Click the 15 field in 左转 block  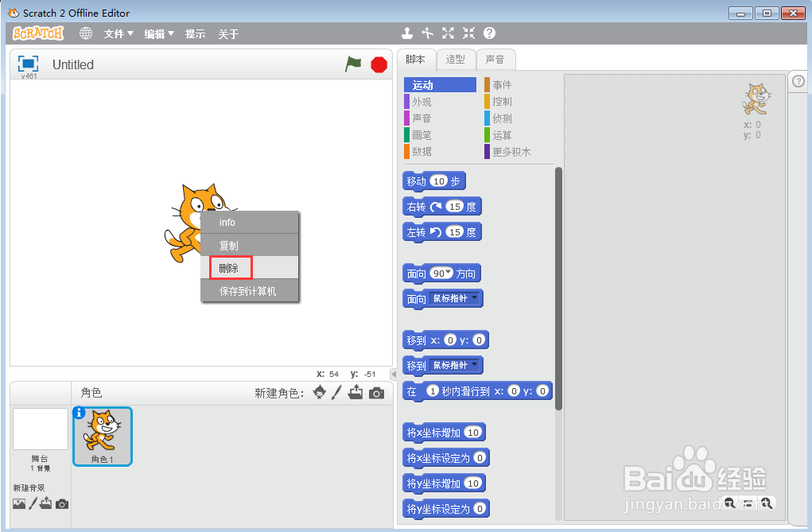click(x=455, y=231)
